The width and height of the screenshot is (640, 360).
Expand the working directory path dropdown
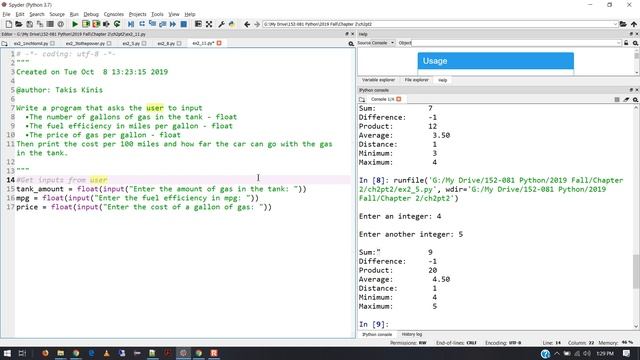tap(615, 24)
